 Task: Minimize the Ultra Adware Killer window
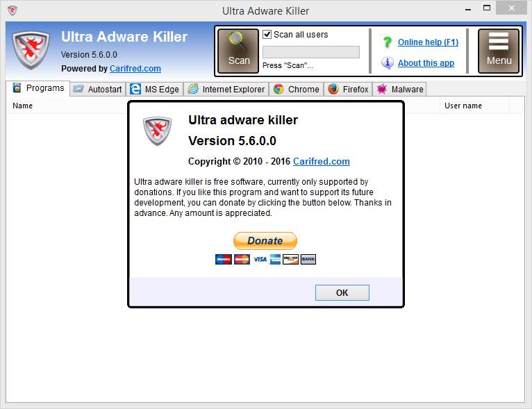click(x=468, y=10)
